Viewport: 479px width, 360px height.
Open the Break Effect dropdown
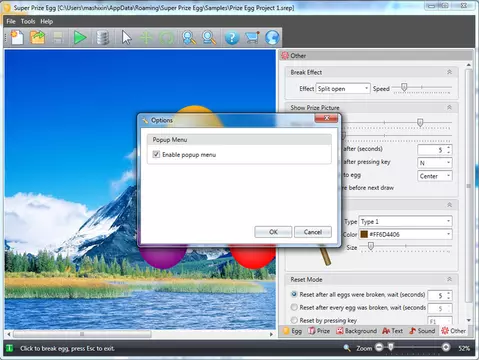tap(343, 88)
